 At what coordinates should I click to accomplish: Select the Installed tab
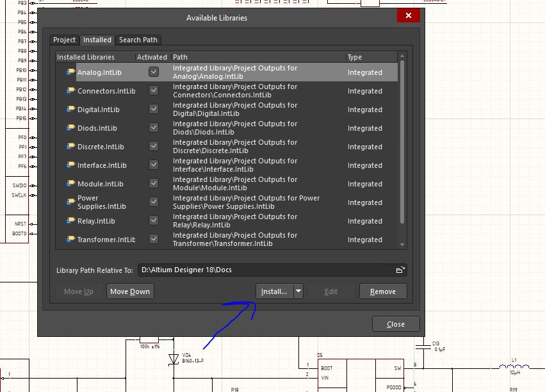(x=97, y=40)
